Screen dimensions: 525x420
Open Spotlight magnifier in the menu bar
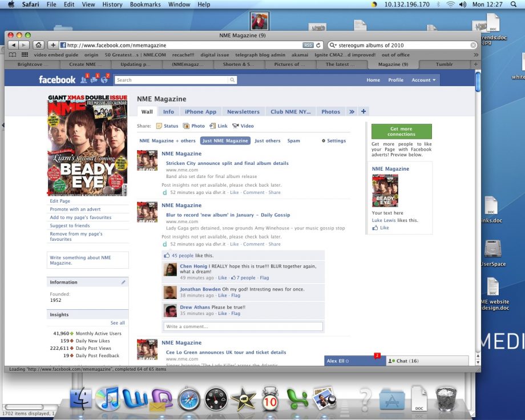514,5
